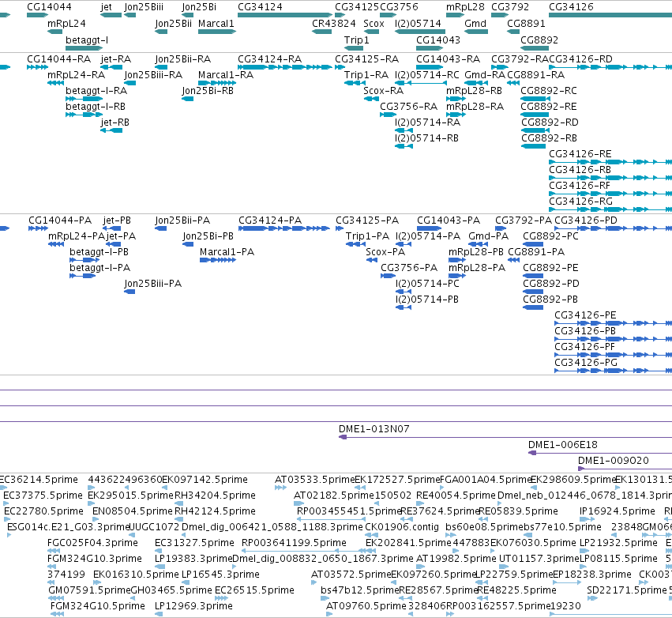Select the l(2)05714 gene label

pyautogui.click(x=418, y=23)
